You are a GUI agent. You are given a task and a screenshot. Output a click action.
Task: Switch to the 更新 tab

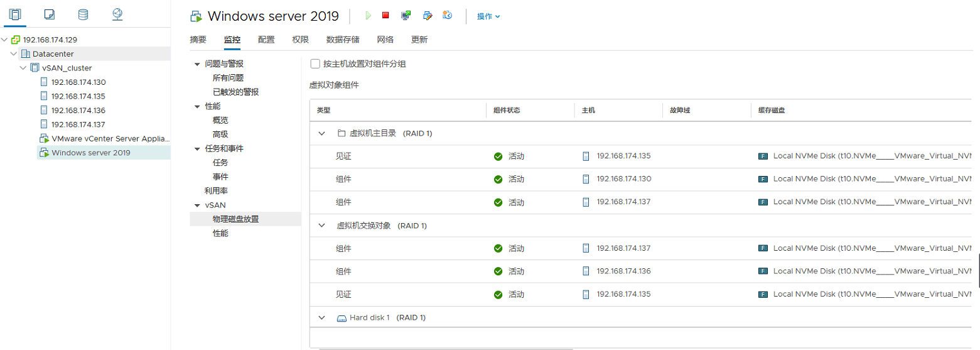[x=419, y=40]
